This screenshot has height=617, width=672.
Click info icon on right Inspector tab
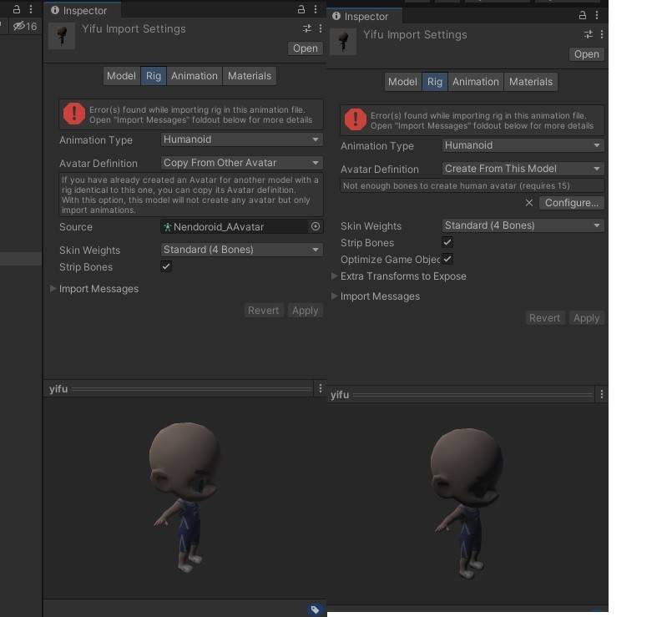pos(336,16)
